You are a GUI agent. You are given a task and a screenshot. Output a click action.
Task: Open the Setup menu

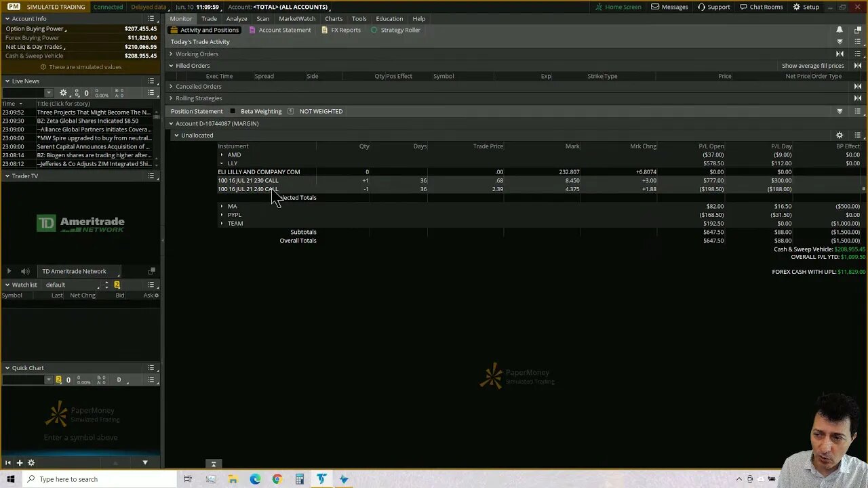coord(806,7)
